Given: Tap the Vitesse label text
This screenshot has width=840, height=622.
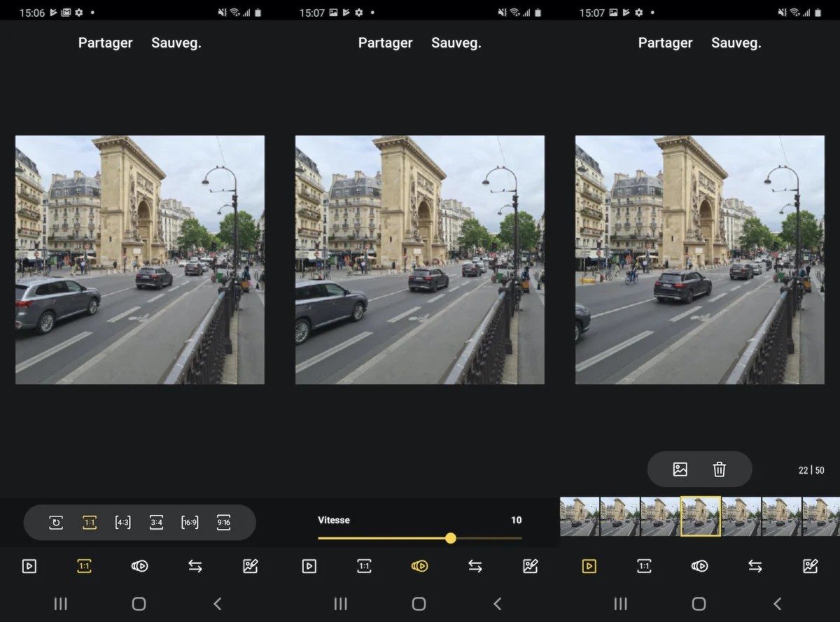Looking at the screenshot, I should (x=334, y=520).
